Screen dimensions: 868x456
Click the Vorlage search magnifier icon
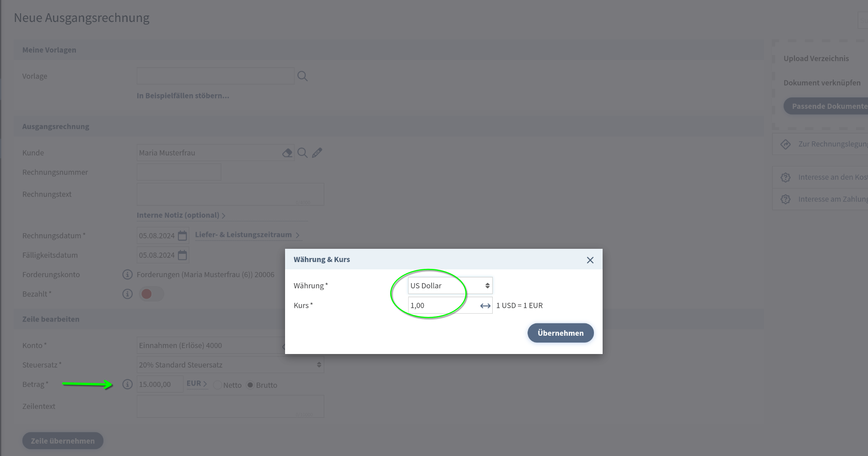(x=302, y=76)
